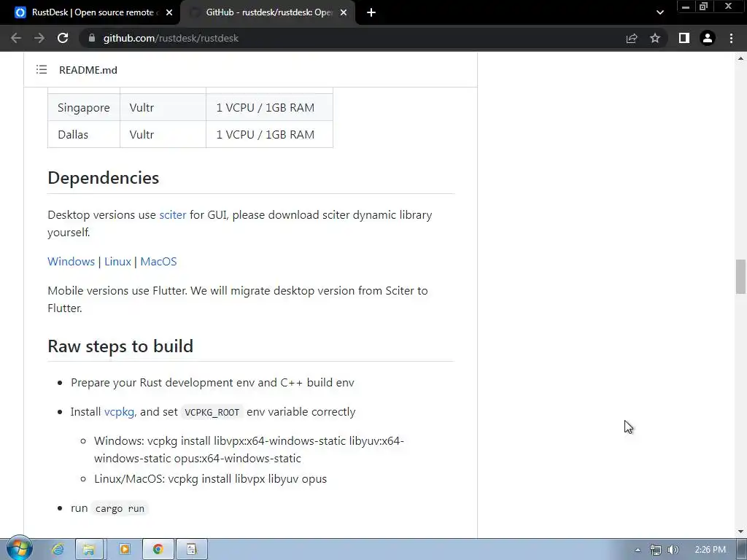The image size is (747, 560).
Task: Click the browser forward arrow
Action: (x=39, y=38)
